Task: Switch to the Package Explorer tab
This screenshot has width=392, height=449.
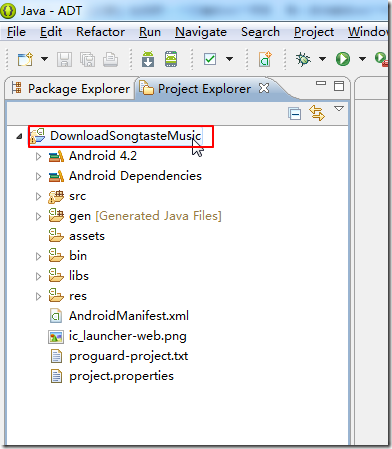Action: coord(70,89)
